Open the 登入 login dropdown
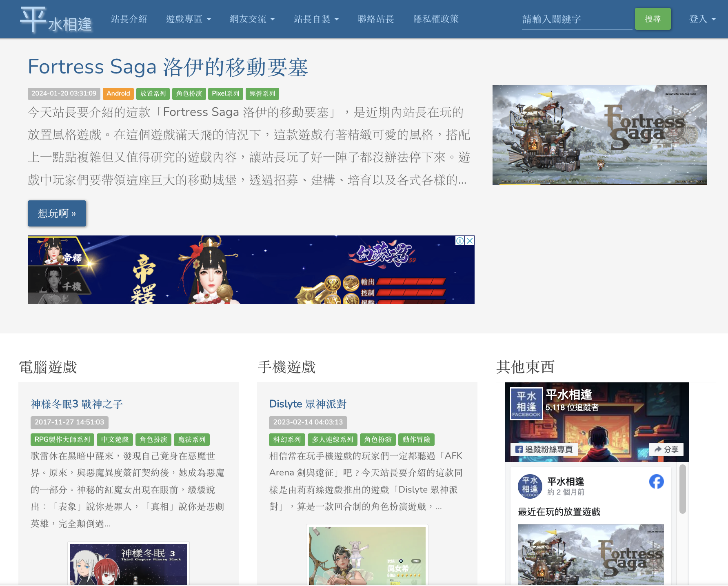Viewport: 728px width, 586px height. pos(702,19)
